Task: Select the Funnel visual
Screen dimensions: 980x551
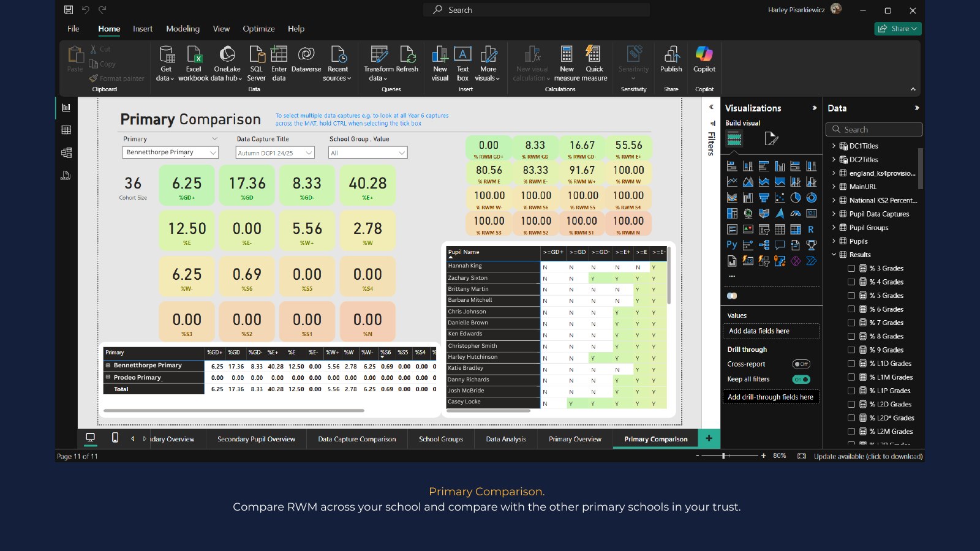Action: 764,198
